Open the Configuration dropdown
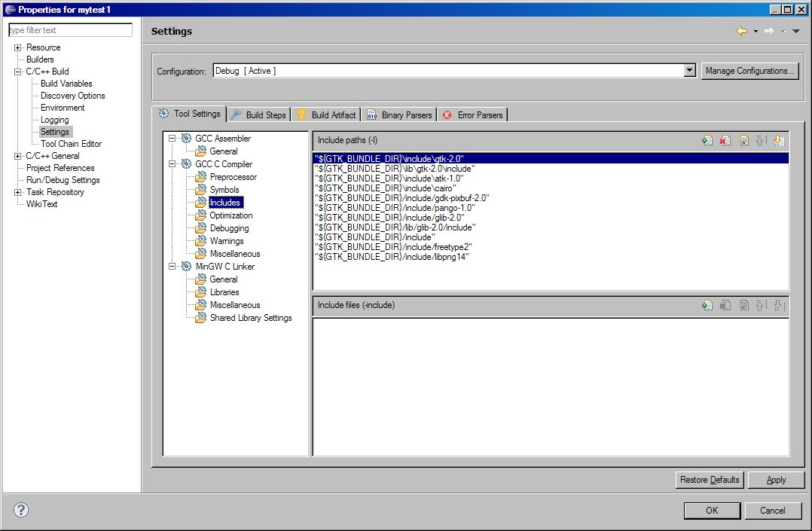Image resolution: width=812 pixels, height=531 pixels. click(688, 70)
